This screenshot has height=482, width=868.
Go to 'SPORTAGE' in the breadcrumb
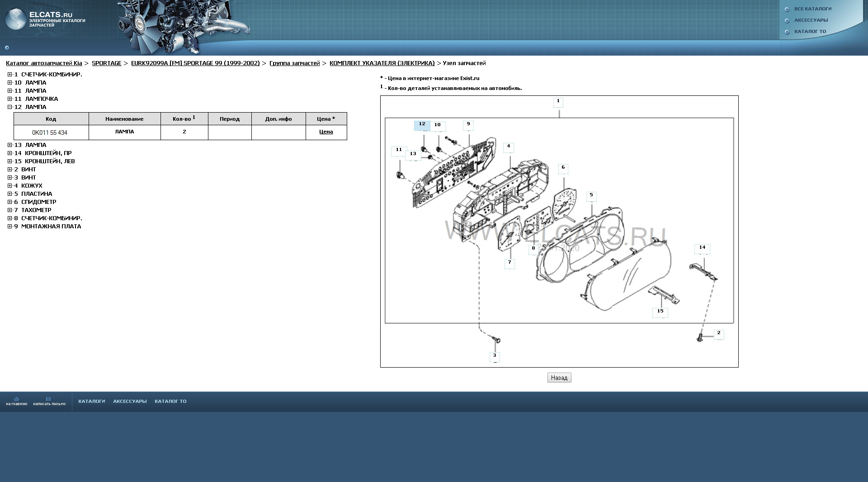tap(107, 63)
